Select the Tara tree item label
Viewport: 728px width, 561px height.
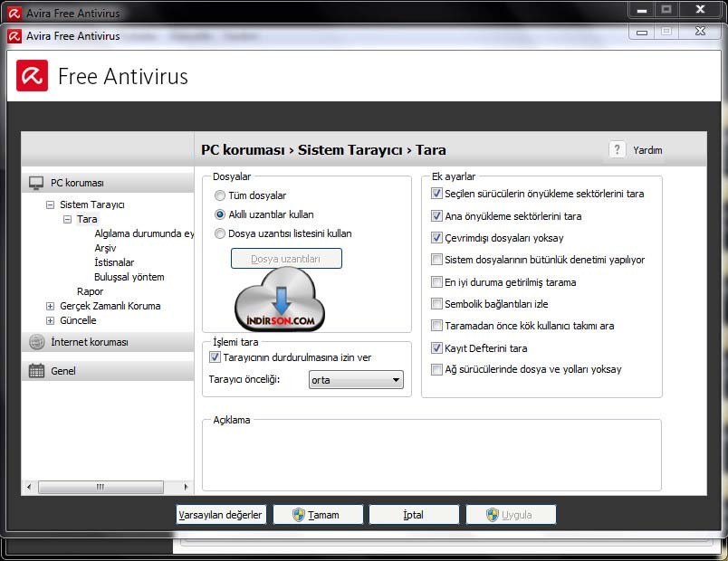[87, 219]
